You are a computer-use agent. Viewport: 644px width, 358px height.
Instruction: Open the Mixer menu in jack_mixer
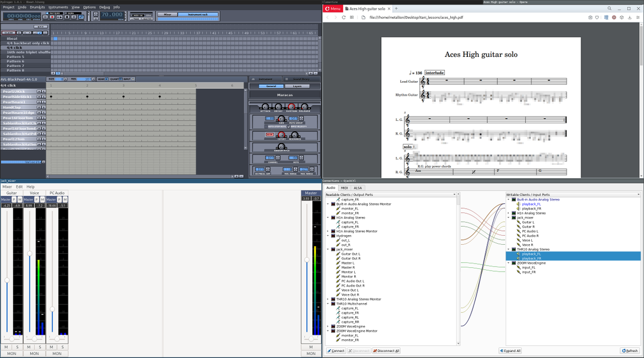(7, 186)
